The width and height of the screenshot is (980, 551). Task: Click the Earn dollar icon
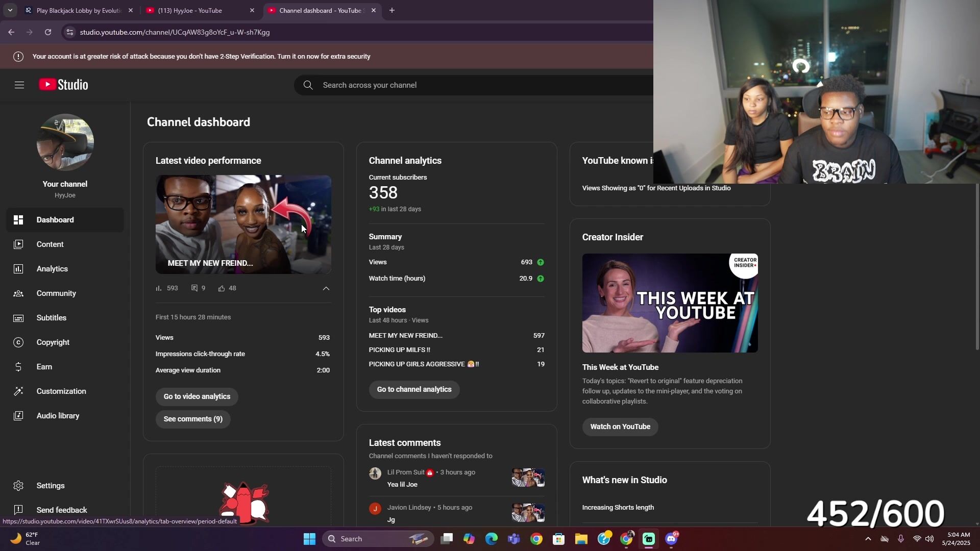pos(18,367)
